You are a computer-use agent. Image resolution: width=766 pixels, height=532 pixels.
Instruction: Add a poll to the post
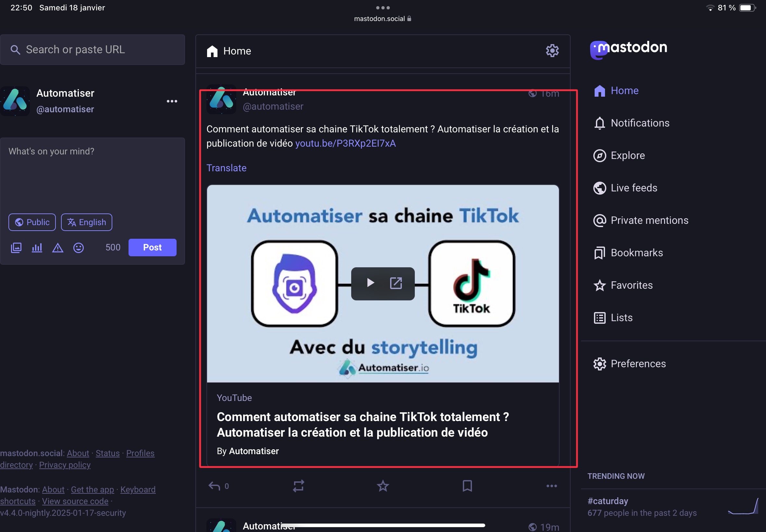click(x=37, y=248)
